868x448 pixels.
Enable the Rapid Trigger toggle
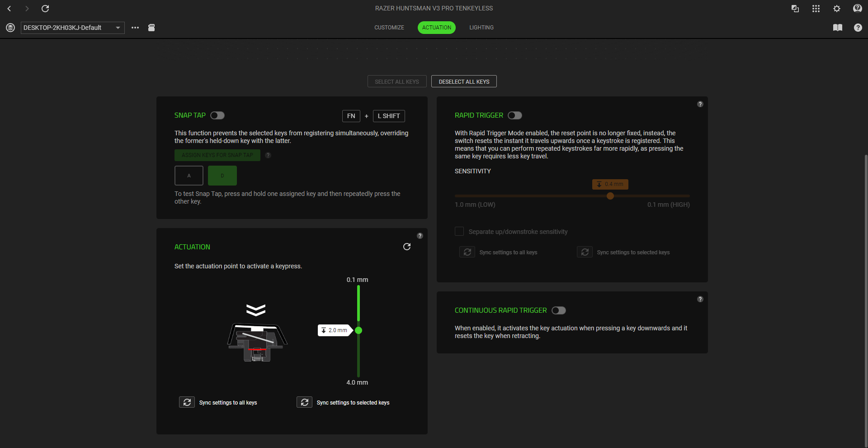coord(515,115)
